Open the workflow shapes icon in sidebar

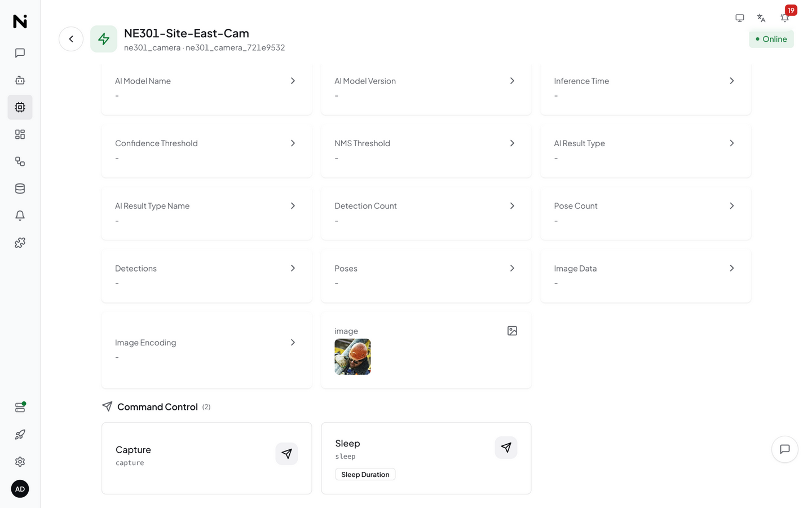[20, 161]
